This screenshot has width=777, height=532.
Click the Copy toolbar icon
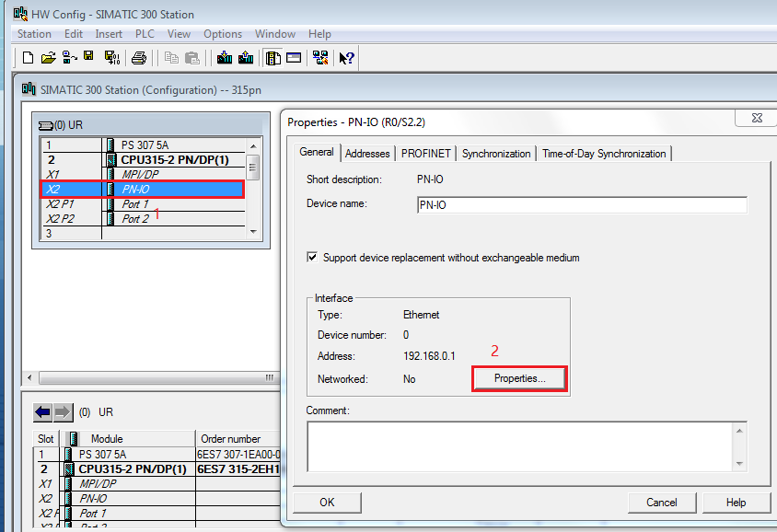tap(171, 58)
